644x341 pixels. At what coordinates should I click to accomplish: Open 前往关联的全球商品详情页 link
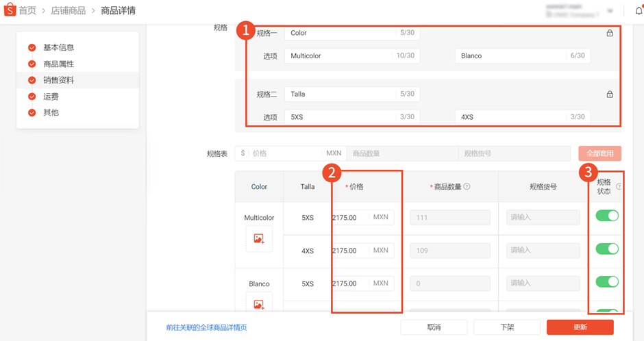coord(207,327)
